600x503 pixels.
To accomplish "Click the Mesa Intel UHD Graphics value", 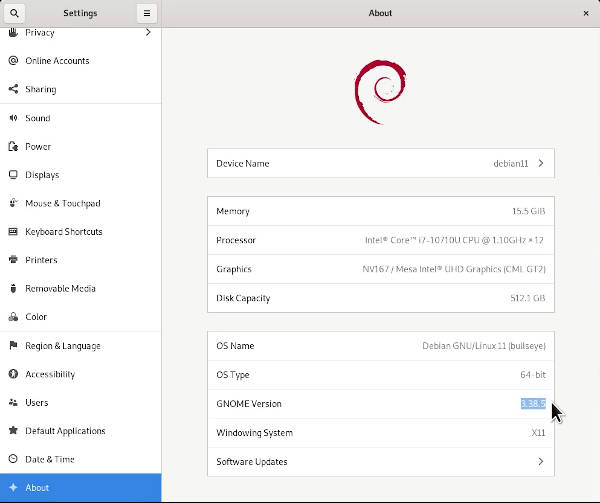I will 454,269.
